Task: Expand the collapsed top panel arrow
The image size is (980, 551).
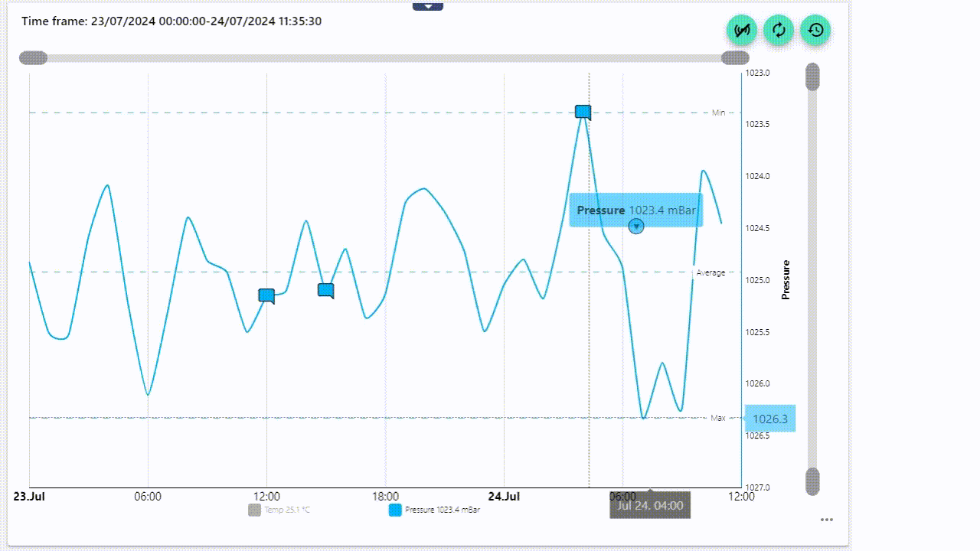Action: (x=428, y=6)
